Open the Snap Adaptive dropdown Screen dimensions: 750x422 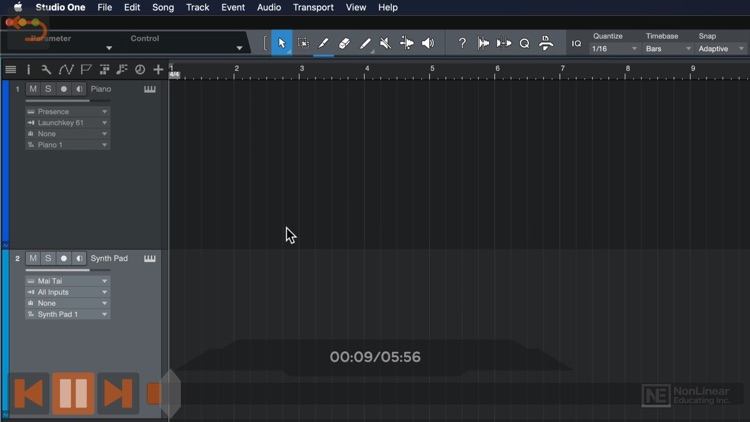point(721,49)
